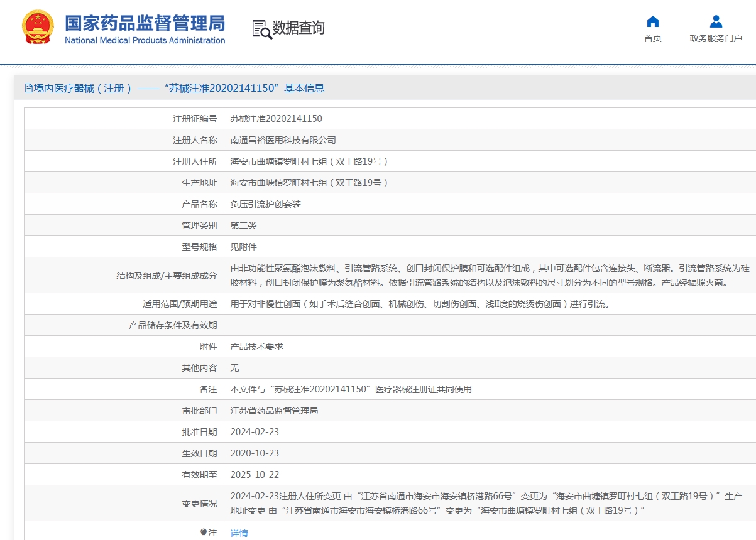This screenshot has width=756, height=540.
Task: Click the composition description starting 由非功能性聚氨酯
Action: [x=490, y=275]
